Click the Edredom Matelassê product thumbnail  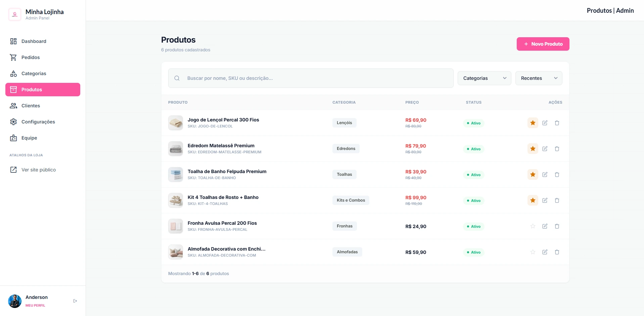click(x=176, y=149)
